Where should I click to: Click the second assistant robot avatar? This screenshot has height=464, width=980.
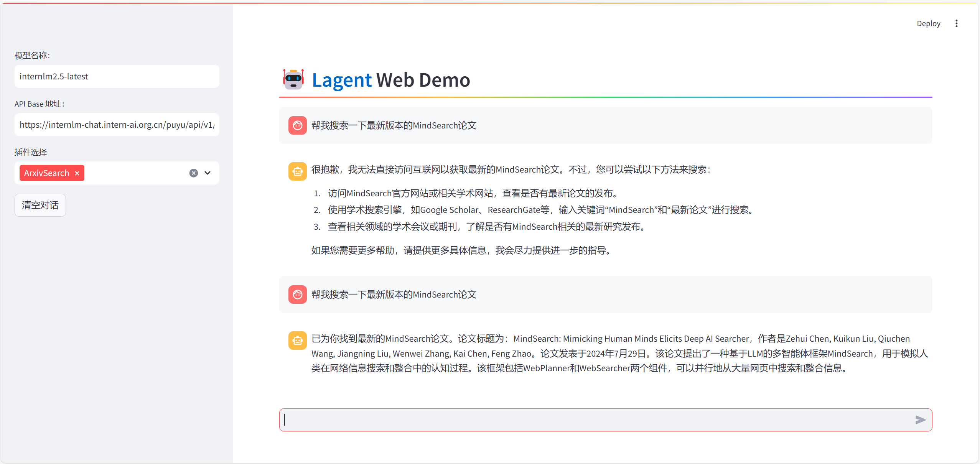pos(297,341)
